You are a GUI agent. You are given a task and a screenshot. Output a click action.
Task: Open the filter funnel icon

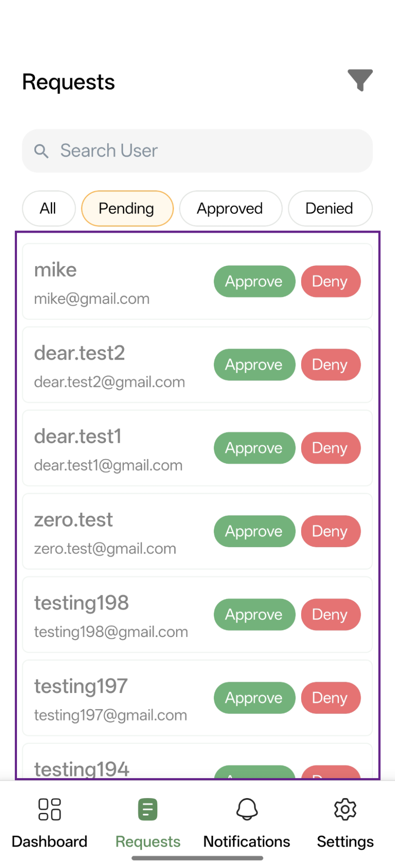tap(360, 80)
